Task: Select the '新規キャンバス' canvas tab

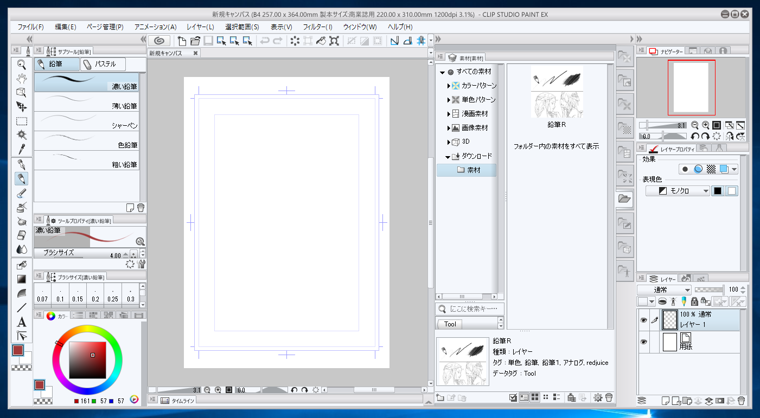Action: (x=174, y=53)
